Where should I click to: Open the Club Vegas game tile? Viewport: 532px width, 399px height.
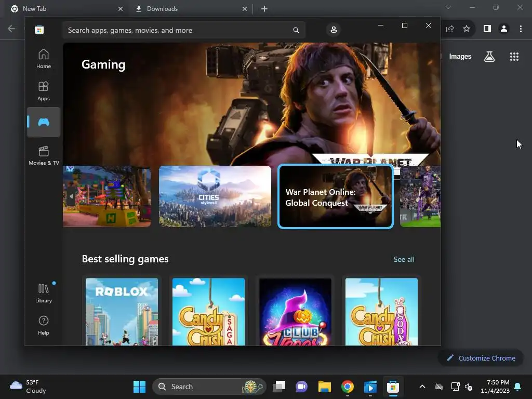click(x=295, y=312)
